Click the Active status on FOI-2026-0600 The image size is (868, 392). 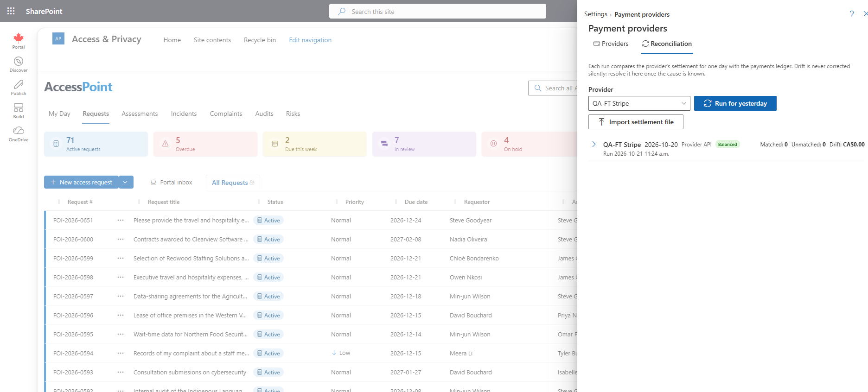point(268,239)
